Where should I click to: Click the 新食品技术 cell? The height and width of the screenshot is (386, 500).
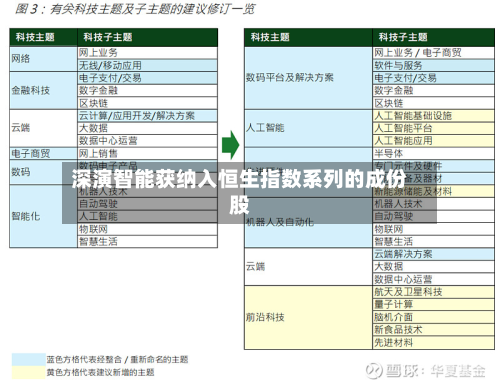(x=433, y=330)
